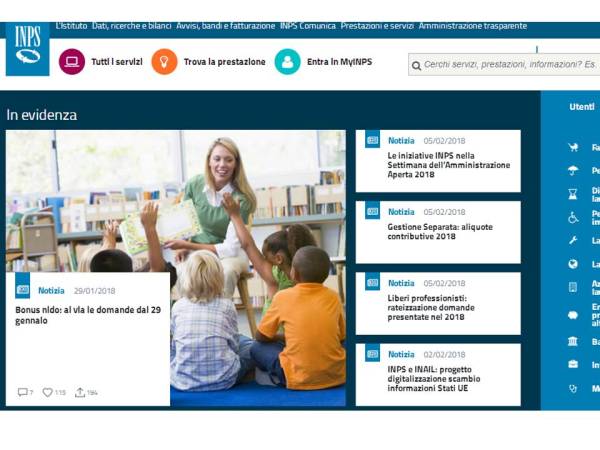Click the search input field
This screenshot has height=450, width=600.
coord(510,65)
